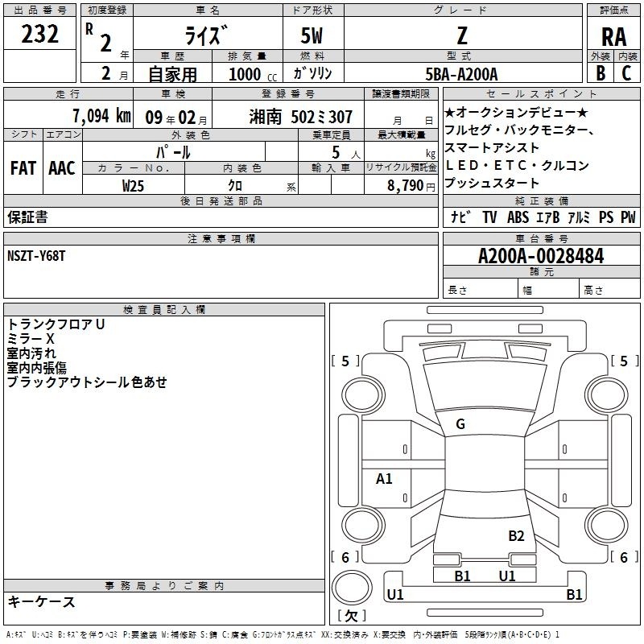Click the inspector note トランクフロアU
The height and width of the screenshot is (644, 644).
(x=56, y=324)
